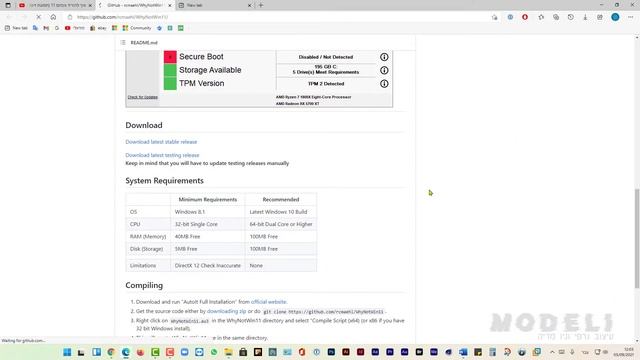Launch Firefox from taskbar
The width and height of the screenshot is (640, 360).
140,352
